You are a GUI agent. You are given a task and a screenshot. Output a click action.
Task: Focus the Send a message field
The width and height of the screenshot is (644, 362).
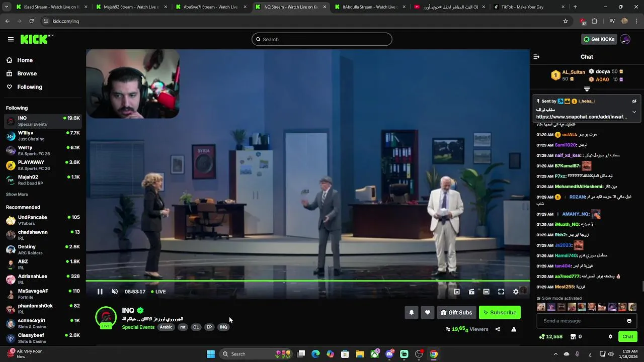582,321
